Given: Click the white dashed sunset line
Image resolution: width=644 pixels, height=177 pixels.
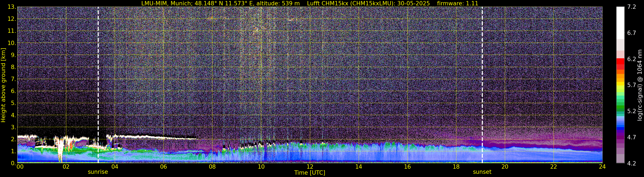Looking at the screenshot, I should click(482, 85).
